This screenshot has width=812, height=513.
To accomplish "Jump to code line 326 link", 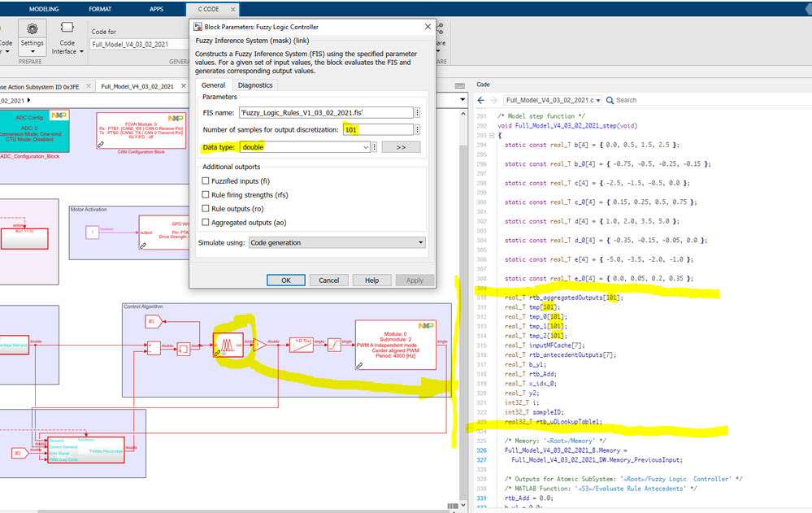I will click(x=482, y=450).
